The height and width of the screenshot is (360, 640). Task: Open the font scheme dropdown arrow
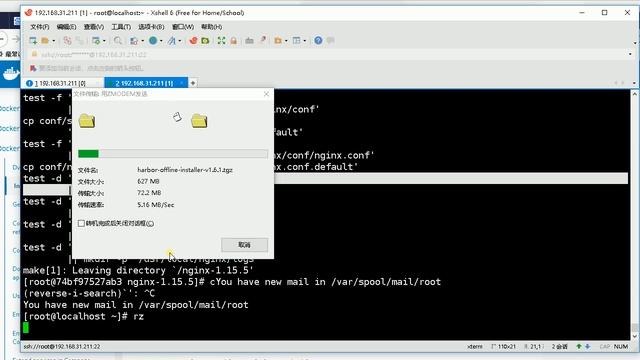pyautogui.click(x=180, y=41)
